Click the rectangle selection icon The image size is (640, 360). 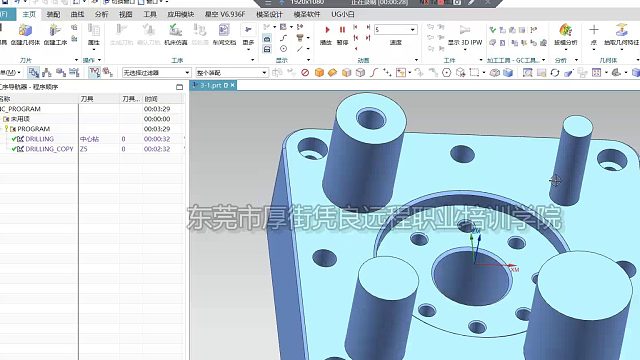[474, 73]
